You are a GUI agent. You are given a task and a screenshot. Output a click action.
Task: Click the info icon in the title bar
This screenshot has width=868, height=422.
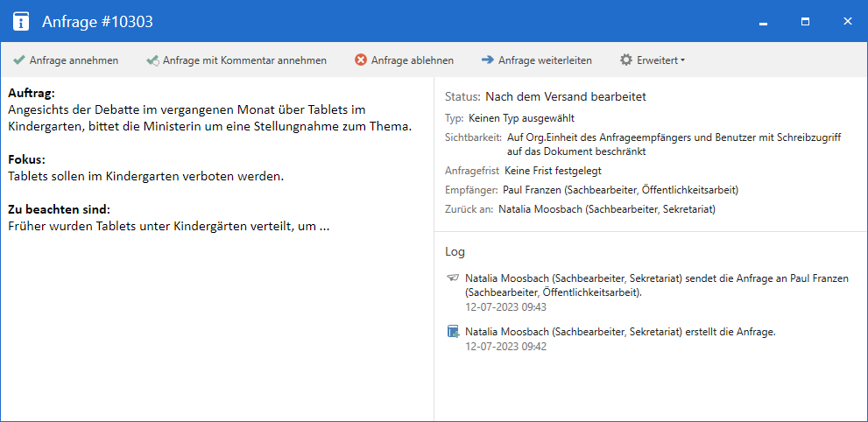point(21,21)
